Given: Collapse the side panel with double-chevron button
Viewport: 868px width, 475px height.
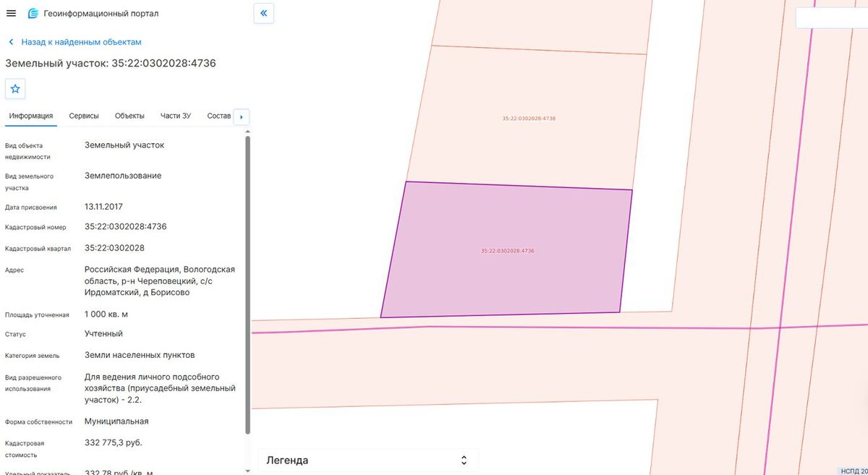Looking at the screenshot, I should coord(264,13).
